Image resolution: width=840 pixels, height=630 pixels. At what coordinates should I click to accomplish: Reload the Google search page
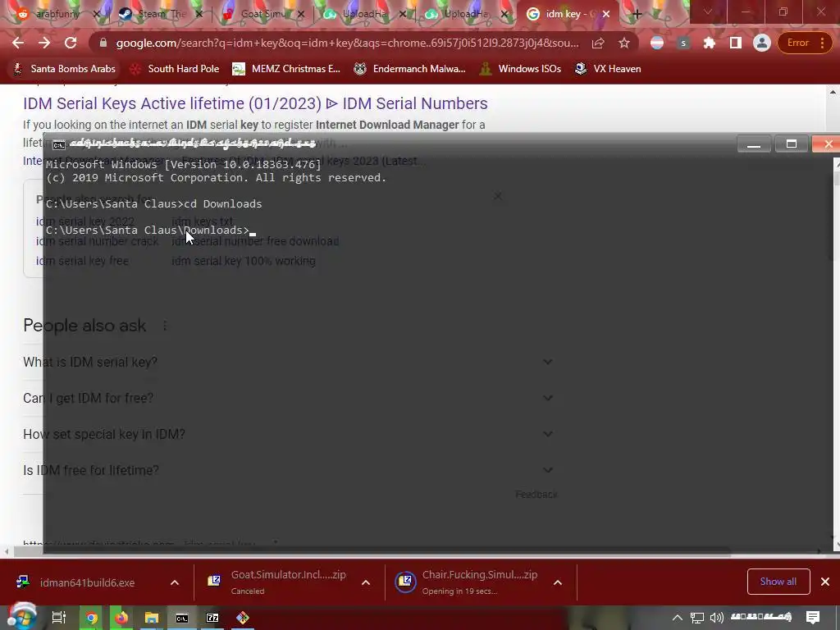(x=71, y=43)
